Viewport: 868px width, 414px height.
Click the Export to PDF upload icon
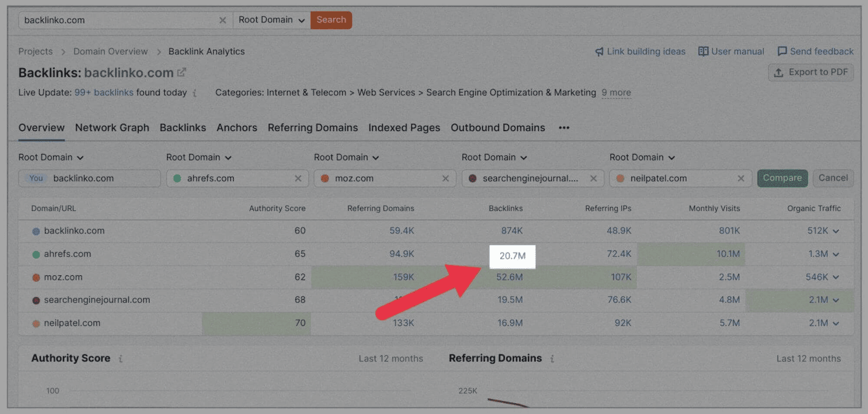(x=778, y=73)
